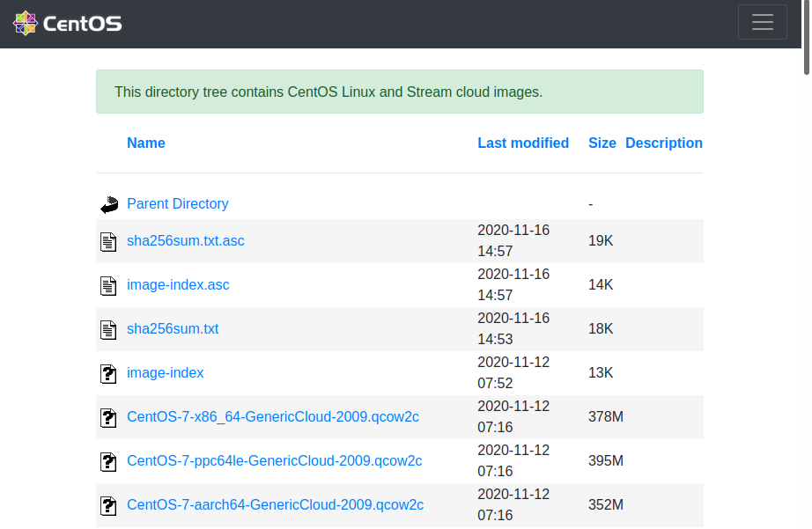The width and height of the screenshot is (812, 529).
Task: Click the 13K size value
Action: (601, 372)
